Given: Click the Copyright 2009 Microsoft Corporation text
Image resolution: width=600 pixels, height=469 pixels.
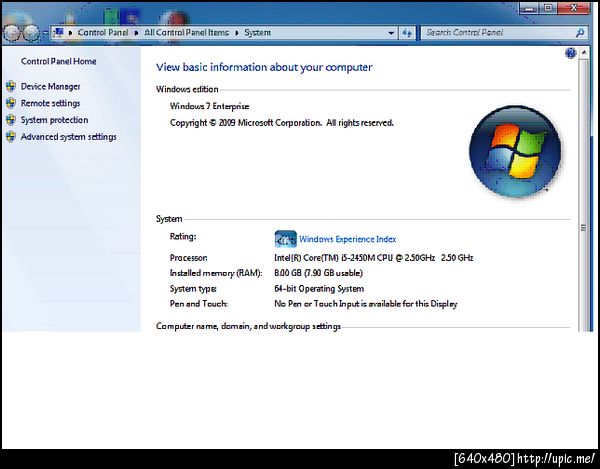Looking at the screenshot, I should (282, 123).
